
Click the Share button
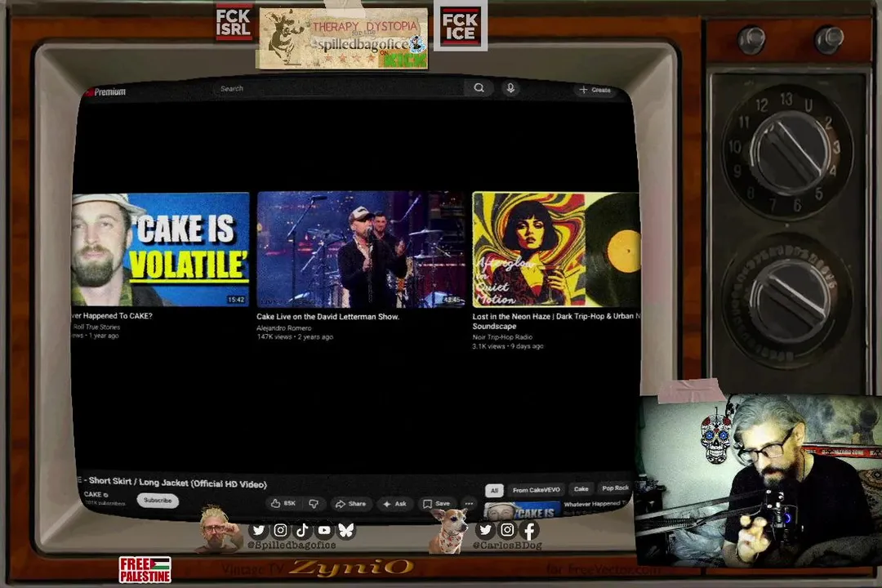pyautogui.click(x=350, y=504)
